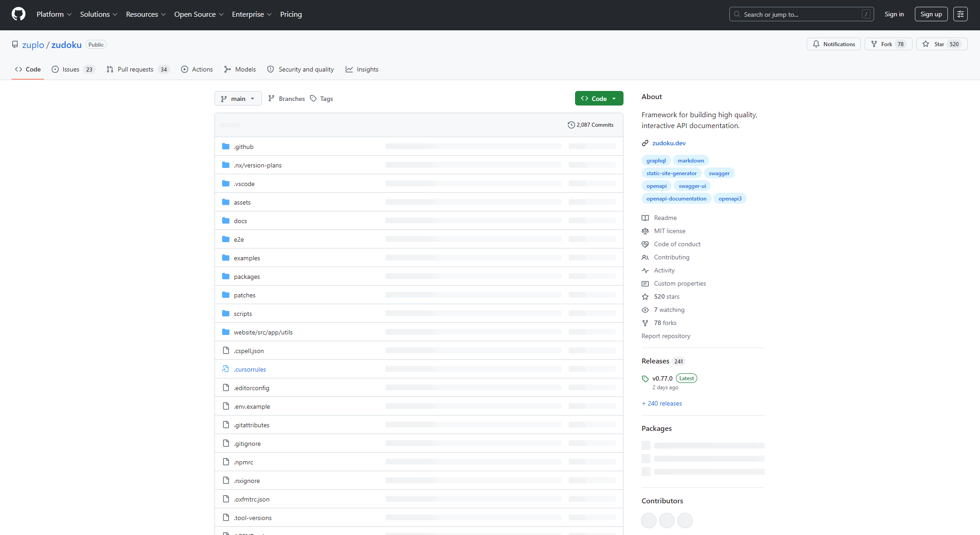Open the v0.77.0 release link
This screenshot has height=535, width=980.
(662, 378)
